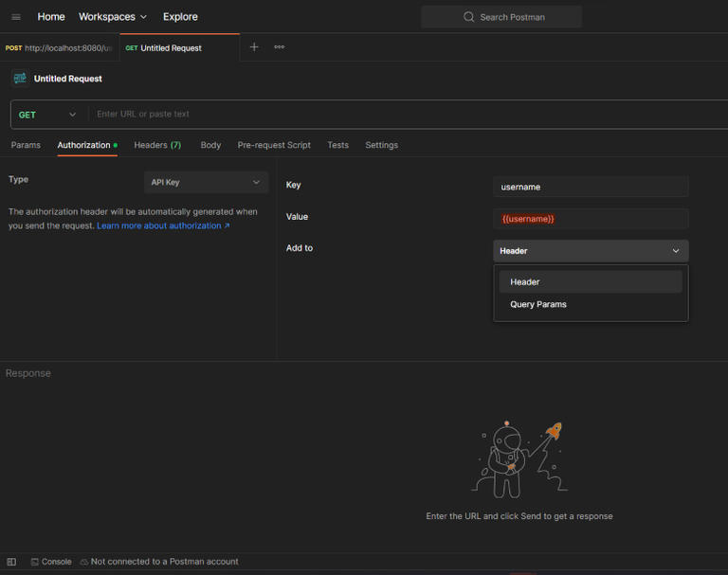Screen dimensions: 728x575
Task: Choose Header option in the dropdown list
Action: 591,281
